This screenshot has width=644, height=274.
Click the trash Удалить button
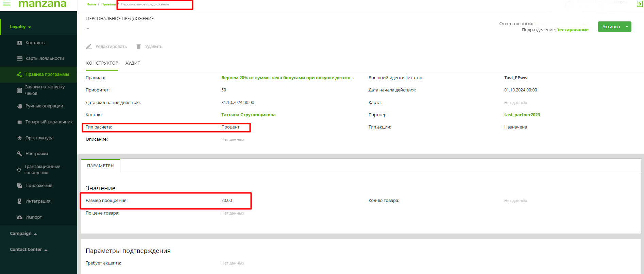tap(149, 47)
